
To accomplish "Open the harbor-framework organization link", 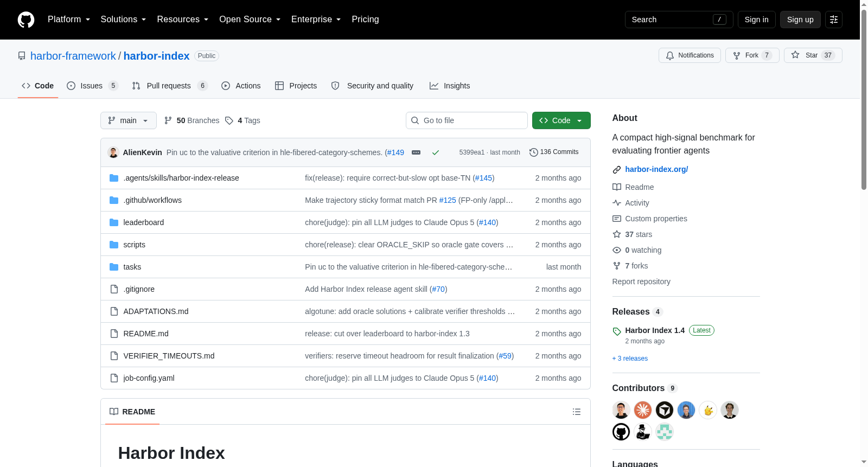I will pos(73,56).
